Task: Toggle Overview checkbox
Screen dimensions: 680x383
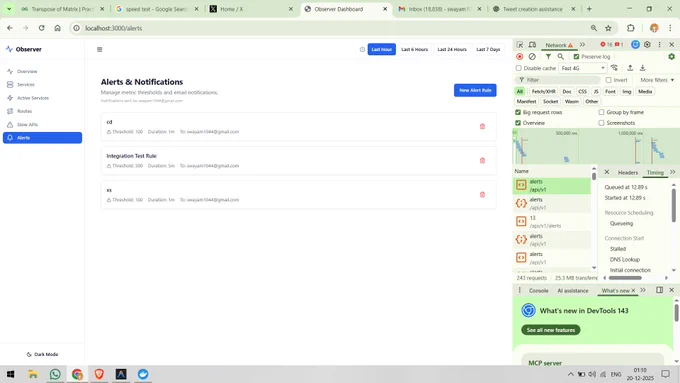Action: [x=518, y=123]
